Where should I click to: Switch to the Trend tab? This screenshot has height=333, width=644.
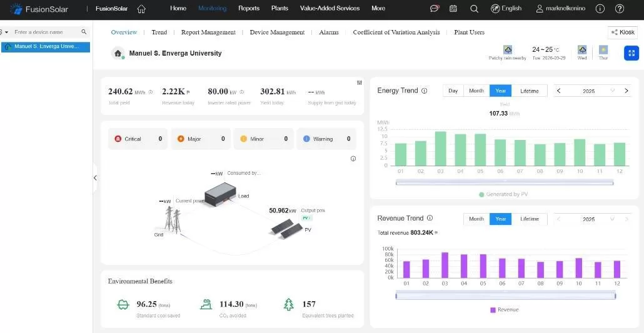159,32
